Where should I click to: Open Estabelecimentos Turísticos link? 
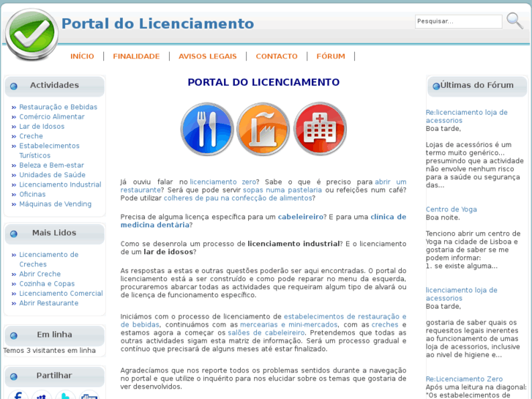(49, 150)
